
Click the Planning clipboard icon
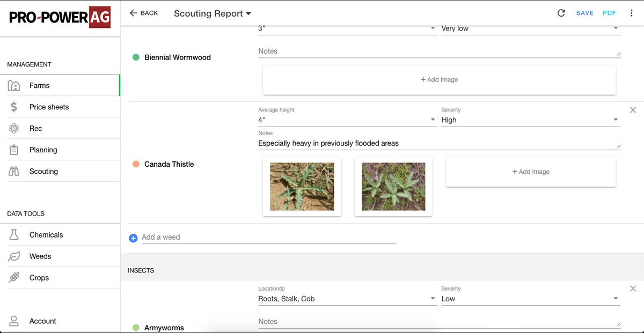14,150
